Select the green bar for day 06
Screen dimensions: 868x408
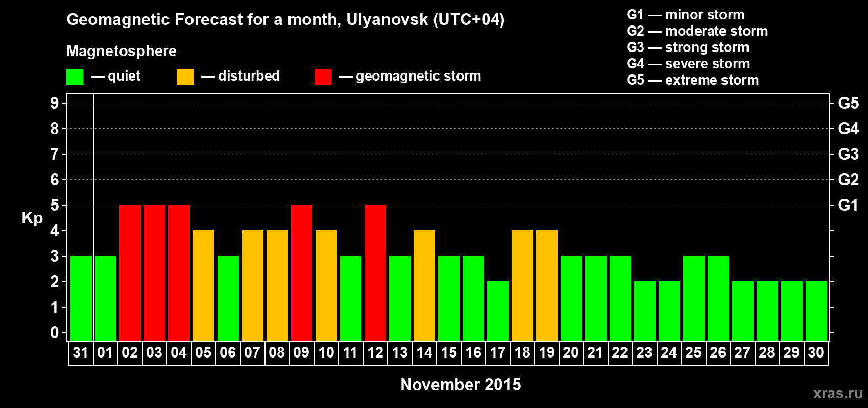point(228,298)
